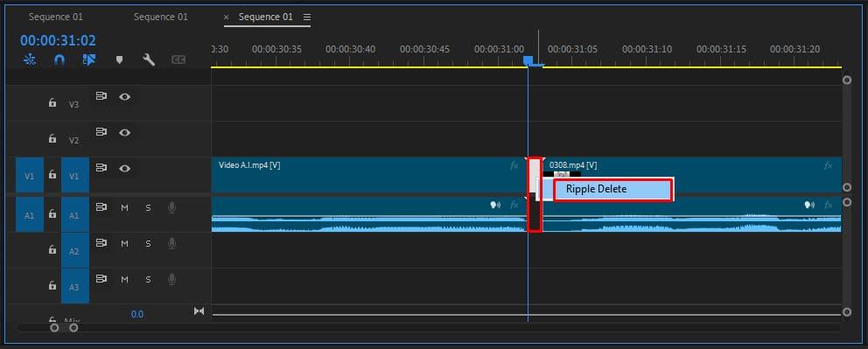Mute track A3
The width and height of the screenshot is (868, 349).
(124, 279)
